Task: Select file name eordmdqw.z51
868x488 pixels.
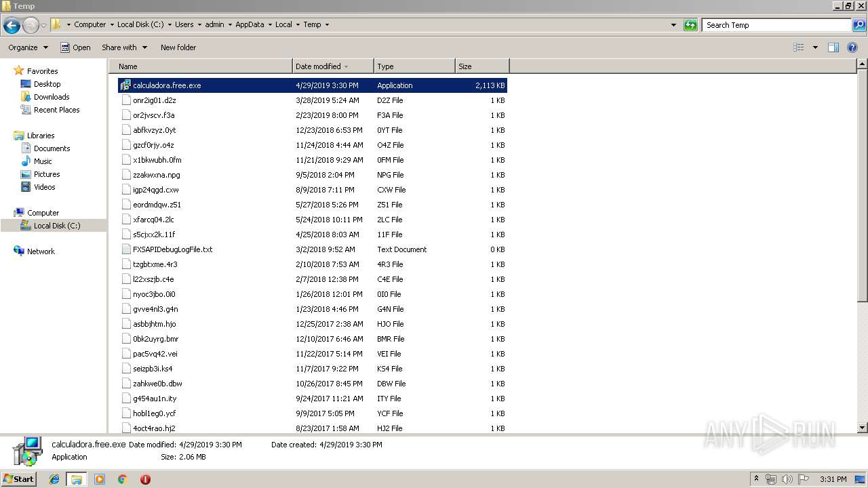Action: 157,205
